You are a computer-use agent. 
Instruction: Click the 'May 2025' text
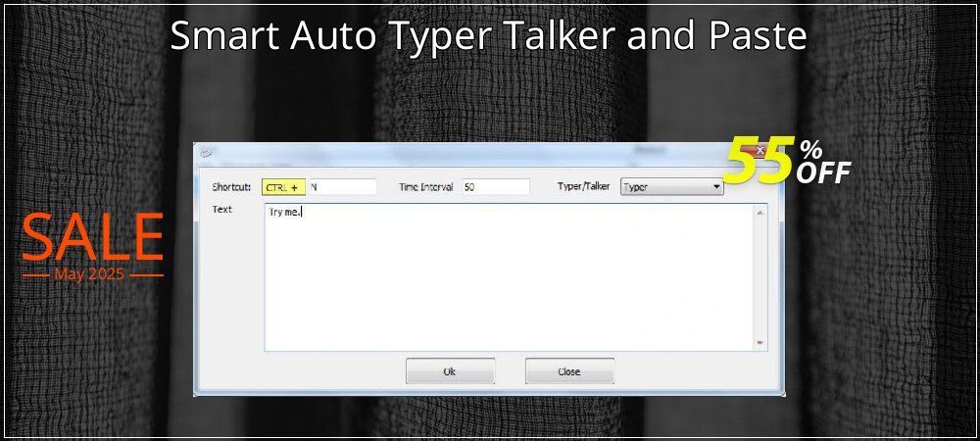point(89,274)
